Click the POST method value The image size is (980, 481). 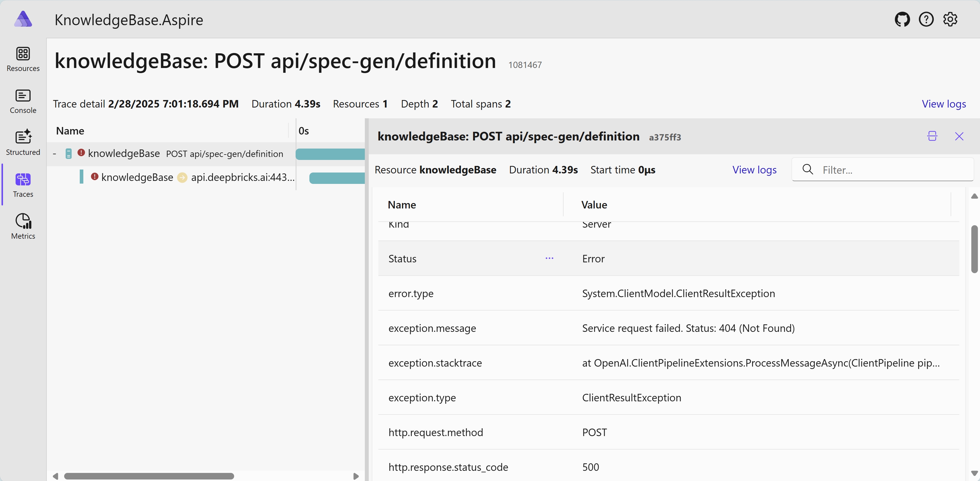pyautogui.click(x=594, y=432)
